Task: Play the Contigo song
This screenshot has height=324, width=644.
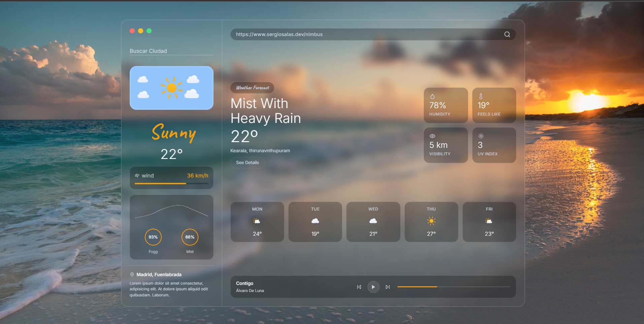Action: click(373, 287)
